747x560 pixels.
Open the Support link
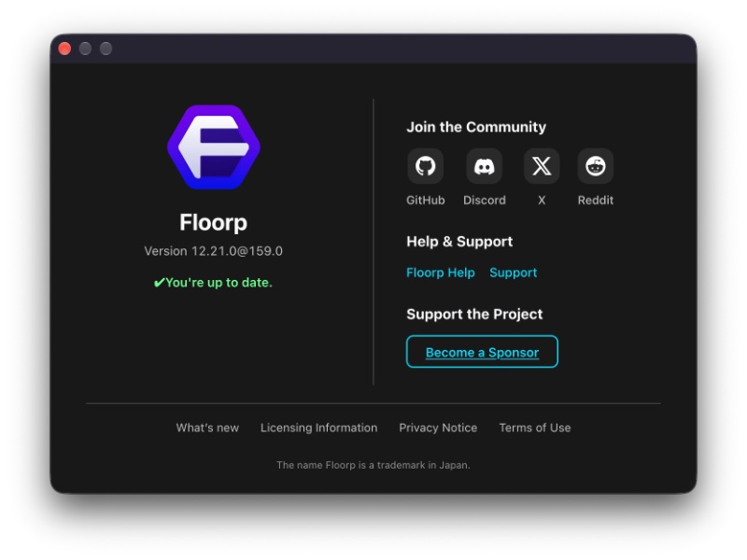tap(513, 273)
